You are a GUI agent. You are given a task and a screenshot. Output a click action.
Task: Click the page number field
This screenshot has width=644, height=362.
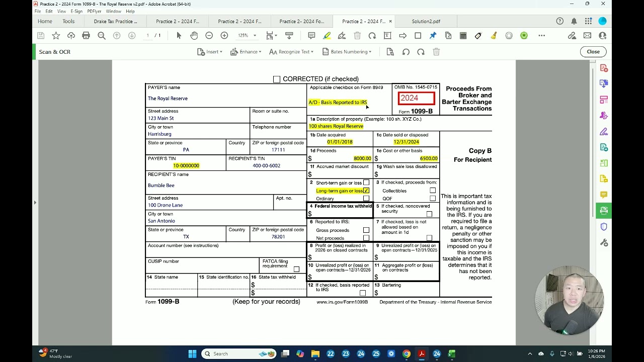point(147,36)
